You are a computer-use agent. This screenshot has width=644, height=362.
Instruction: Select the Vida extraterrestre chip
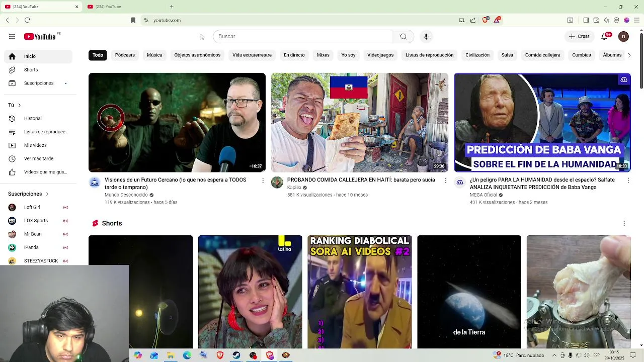click(x=252, y=55)
